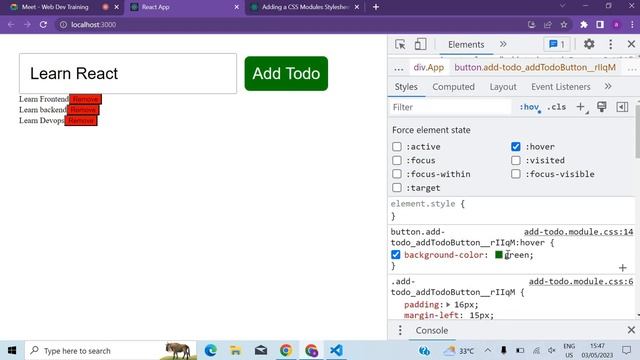Screen dimensions: 640x360
Task: Close the DevTools panel
Action: click(x=631, y=44)
